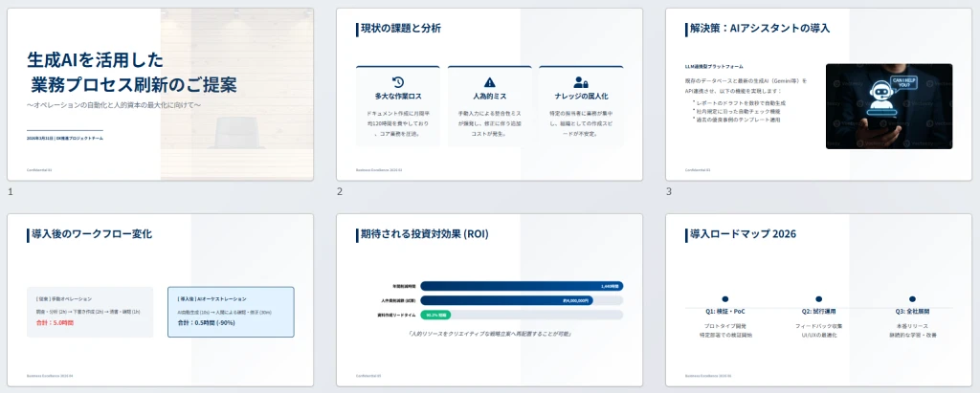Image resolution: width=980 pixels, height=393 pixels.
Task: Click the text 本番リリース under Q3
Action: click(x=912, y=326)
